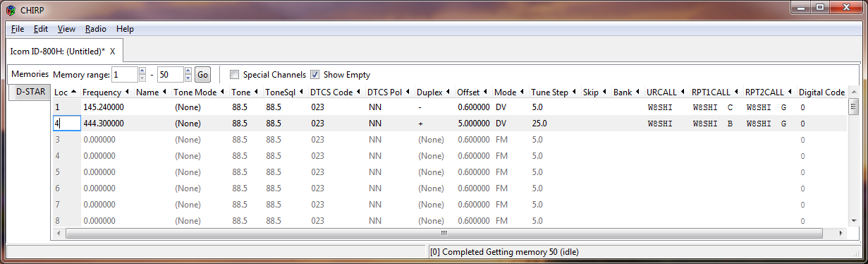868x264 pixels.
Task: Click the Frequency column header
Action: [106, 92]
